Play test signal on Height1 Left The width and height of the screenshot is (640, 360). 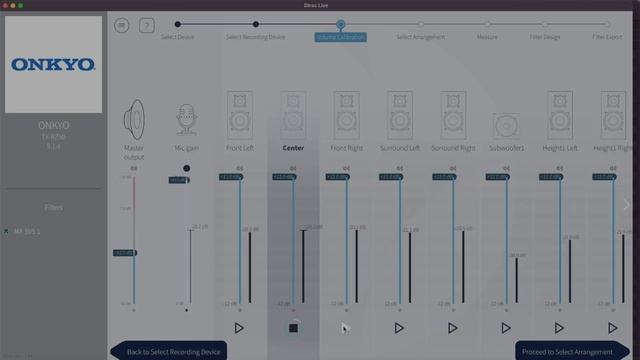pyautogui.click(x=560, y=328)
